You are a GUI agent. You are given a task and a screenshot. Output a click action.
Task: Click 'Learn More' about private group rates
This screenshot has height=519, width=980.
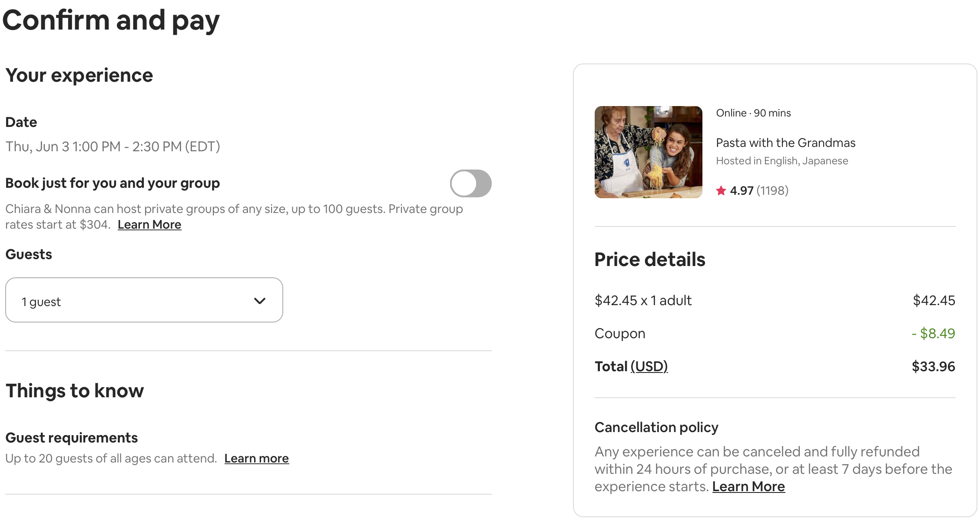(149, 224)
